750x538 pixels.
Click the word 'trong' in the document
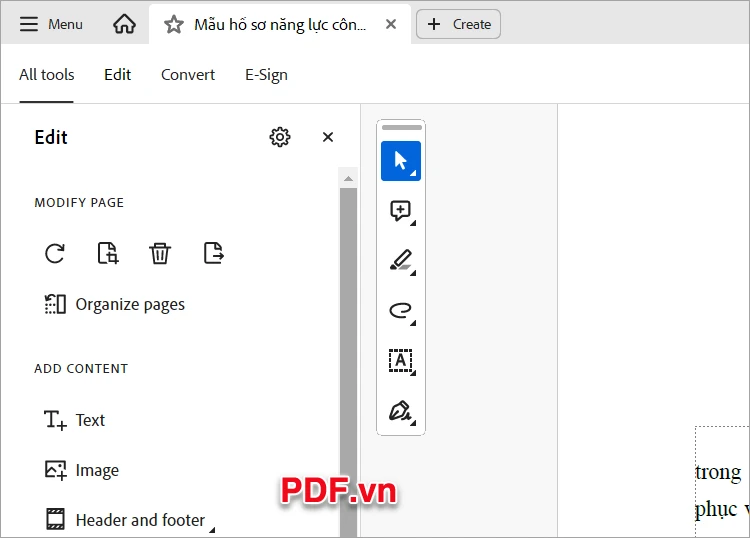click(718, 472)
